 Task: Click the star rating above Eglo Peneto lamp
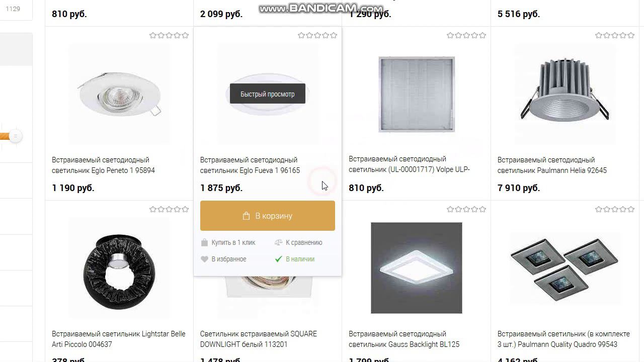pyautogui.click(x=169, y=35)
